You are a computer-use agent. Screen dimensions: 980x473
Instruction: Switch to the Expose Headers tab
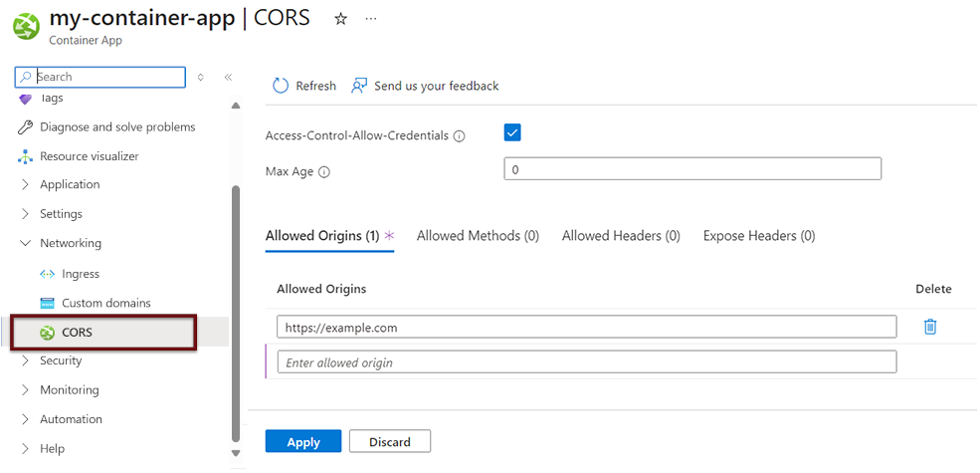[x=758, y=236]
